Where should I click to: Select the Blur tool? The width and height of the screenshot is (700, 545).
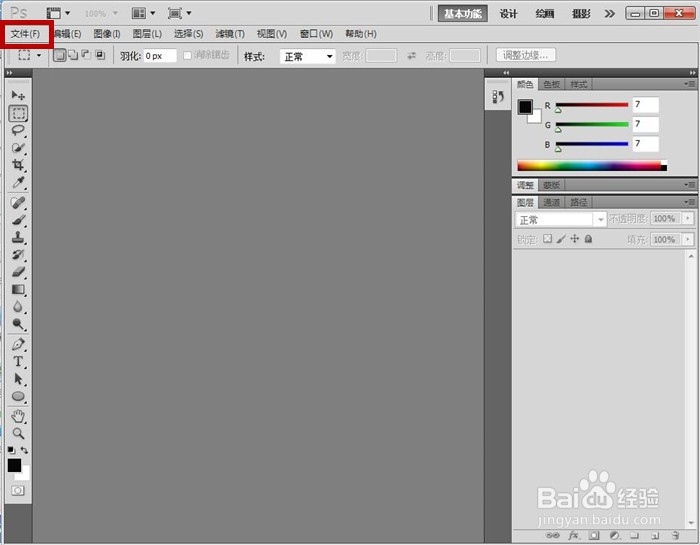18,307
